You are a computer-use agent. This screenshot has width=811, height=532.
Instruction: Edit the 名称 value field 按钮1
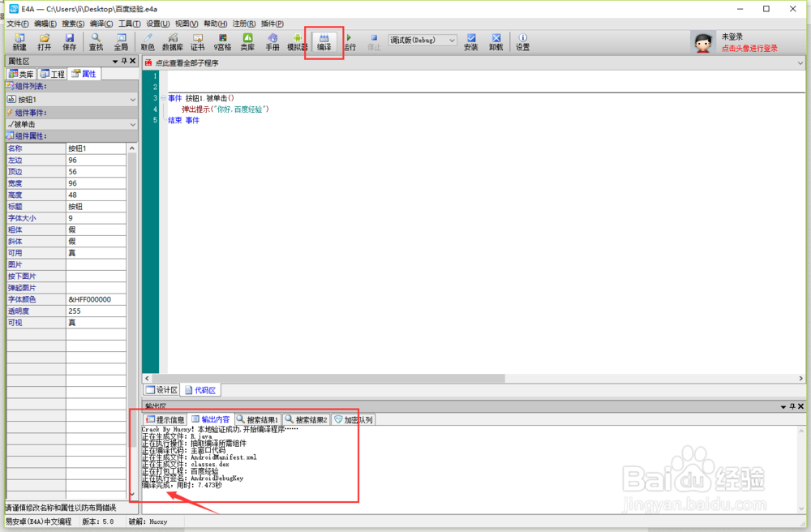[x=97, y=148]
